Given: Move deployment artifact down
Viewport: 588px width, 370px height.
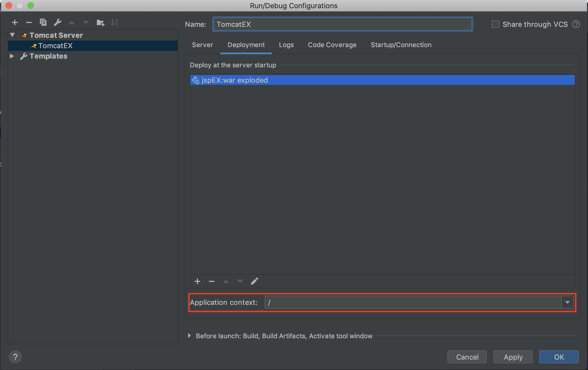Looking at the screenshot, I should point(240,281).
